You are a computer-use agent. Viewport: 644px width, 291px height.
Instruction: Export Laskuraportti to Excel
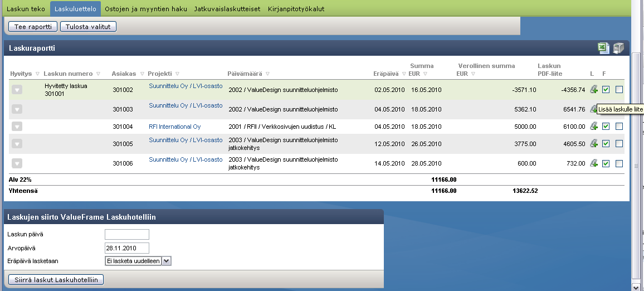(x=603, y=48)
